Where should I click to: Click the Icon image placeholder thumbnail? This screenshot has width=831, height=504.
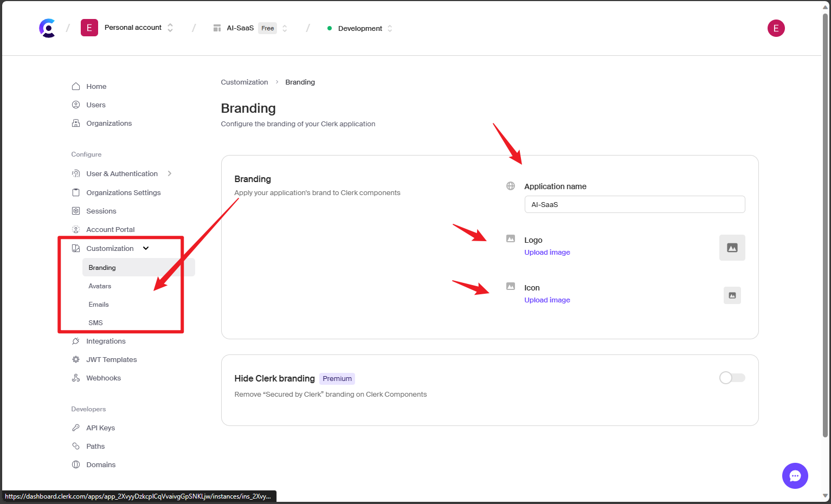[x=732, y=295]
